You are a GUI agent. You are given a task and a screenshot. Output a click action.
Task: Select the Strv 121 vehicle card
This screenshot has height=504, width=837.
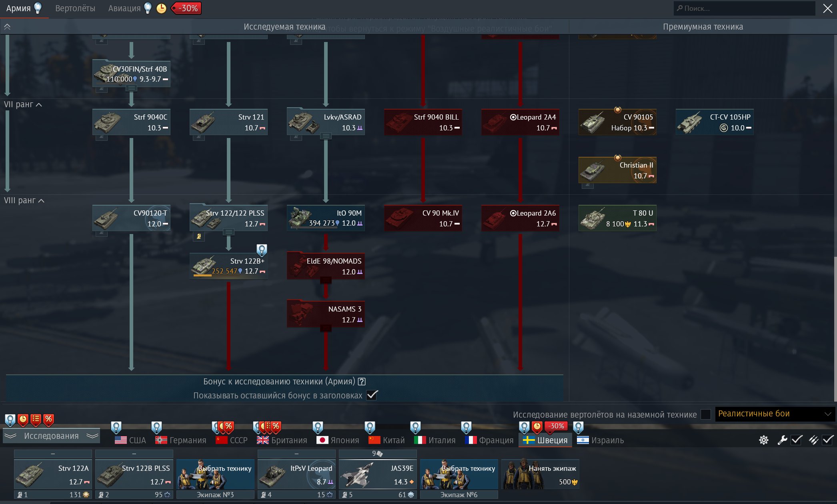click(228, 122)
